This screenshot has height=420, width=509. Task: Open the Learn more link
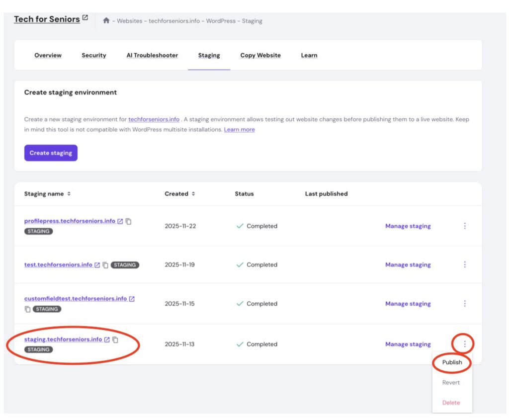click(x=239, y=130)
